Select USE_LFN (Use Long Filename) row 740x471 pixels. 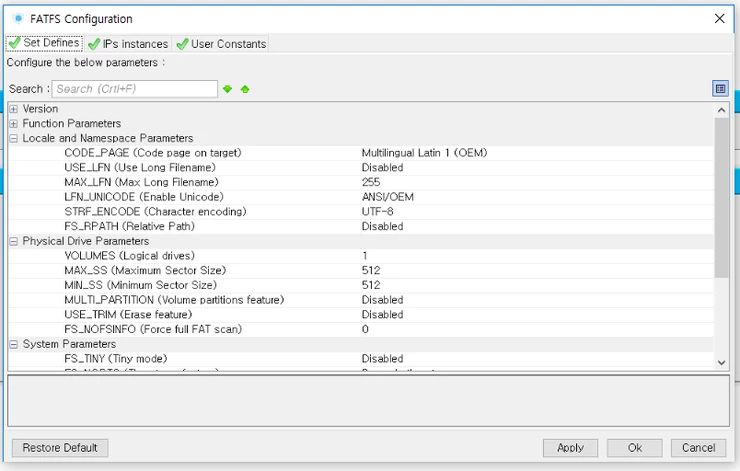(x=361, y=168)
